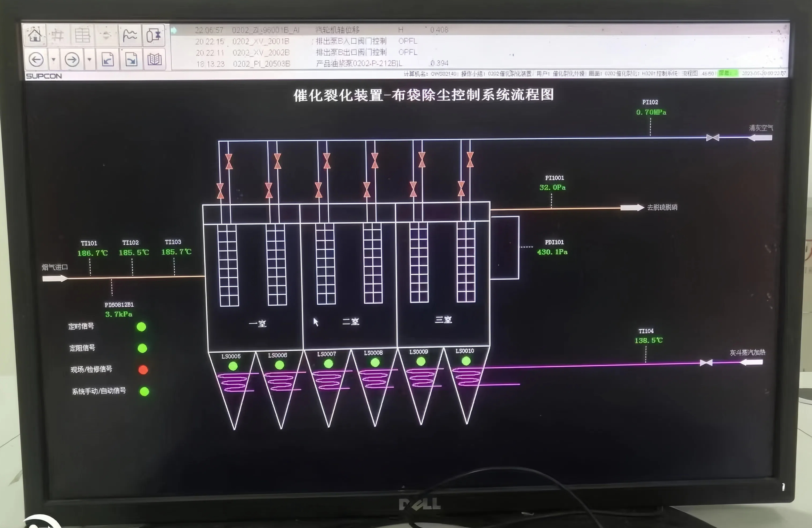Screen dimensions: 812x528
Task: Click the next page document icon
Action: 131,60
